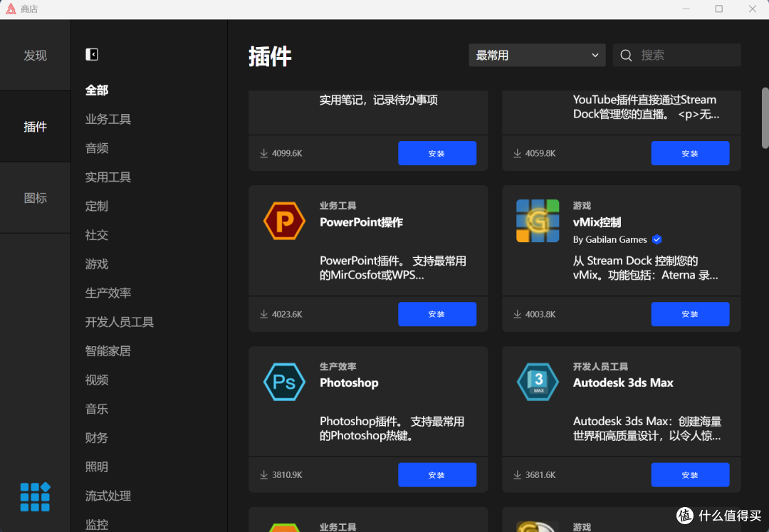Click download icon beside 4023.6K
This screenshot has height=532, width=769.
(264, 314)
